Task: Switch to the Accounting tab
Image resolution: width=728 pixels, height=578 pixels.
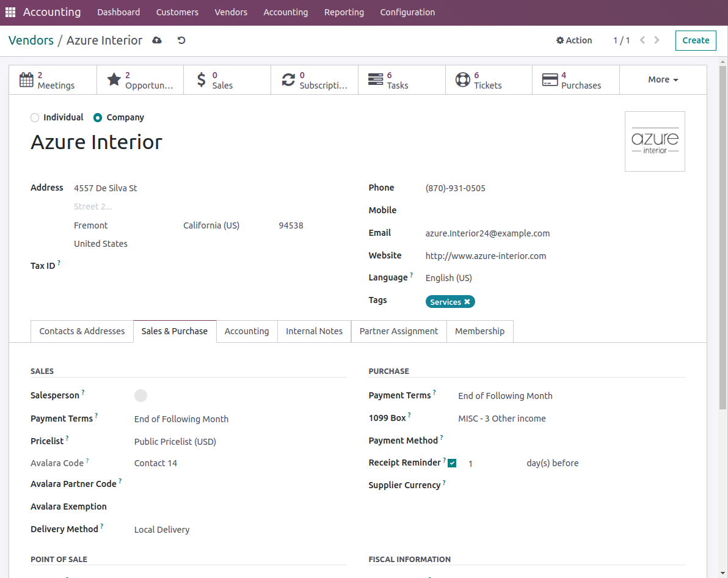Action: click(x=247, y=331)
